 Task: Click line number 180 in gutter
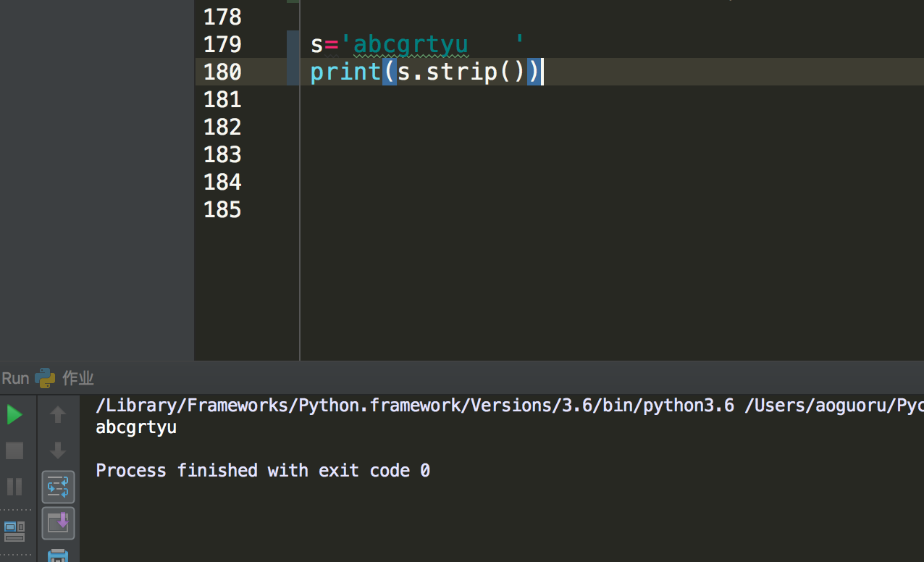(222, 72)
